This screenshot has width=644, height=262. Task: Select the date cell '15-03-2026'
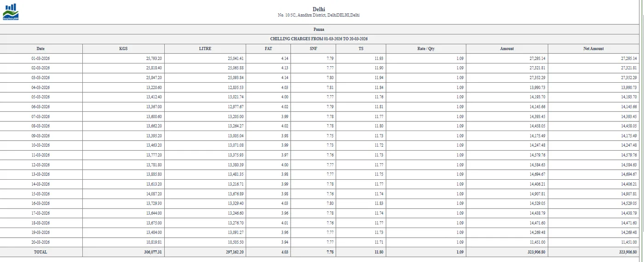pyautogui.click(x=41, y=194)
